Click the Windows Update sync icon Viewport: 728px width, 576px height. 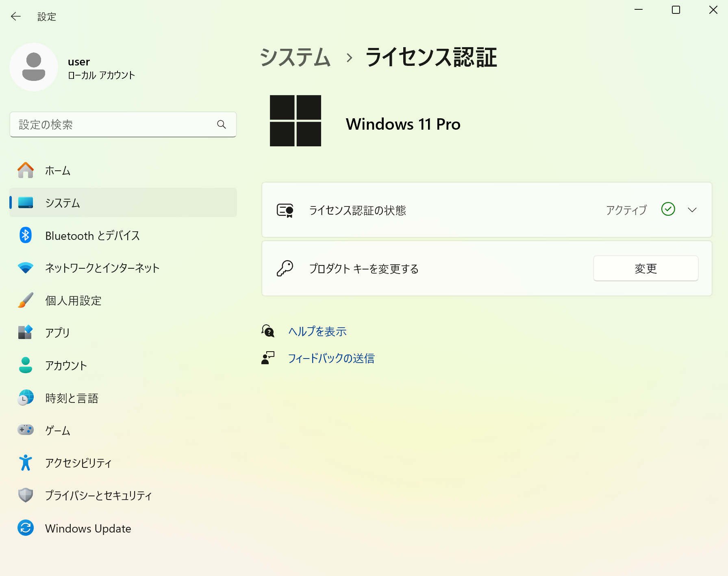(x=26, y=528)
